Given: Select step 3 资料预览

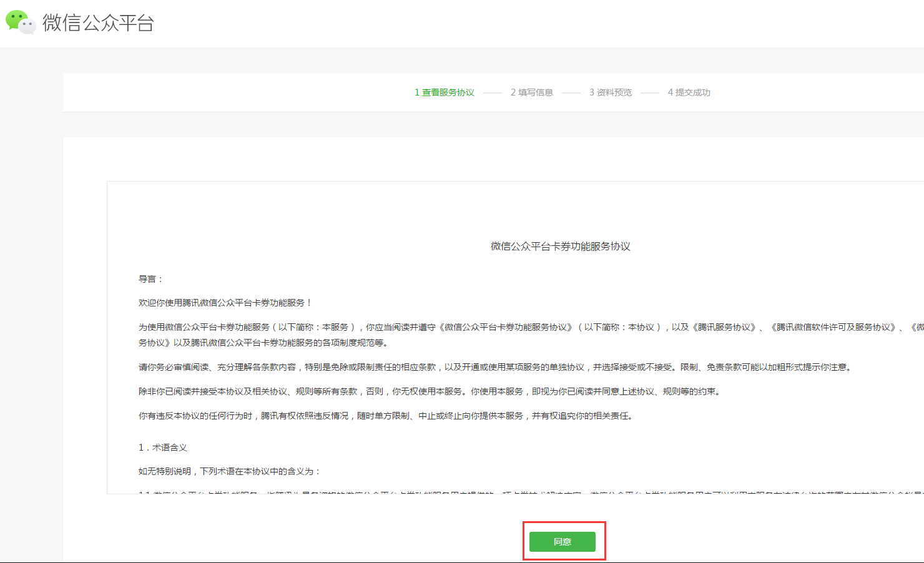Looking at the screenshot, I should pos(611,92).
